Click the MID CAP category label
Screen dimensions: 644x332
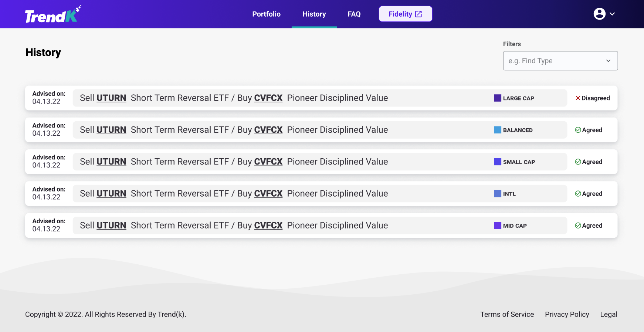pos(515,226)
